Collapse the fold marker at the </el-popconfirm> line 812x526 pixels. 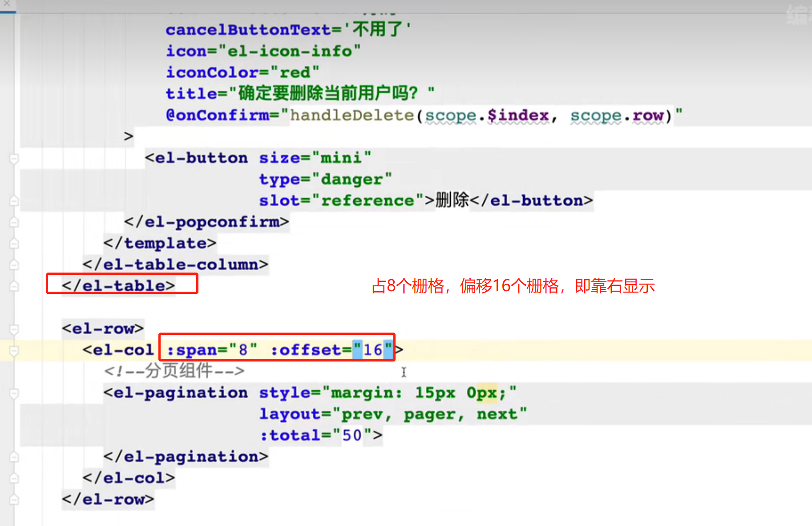click(x=14, y=222)
